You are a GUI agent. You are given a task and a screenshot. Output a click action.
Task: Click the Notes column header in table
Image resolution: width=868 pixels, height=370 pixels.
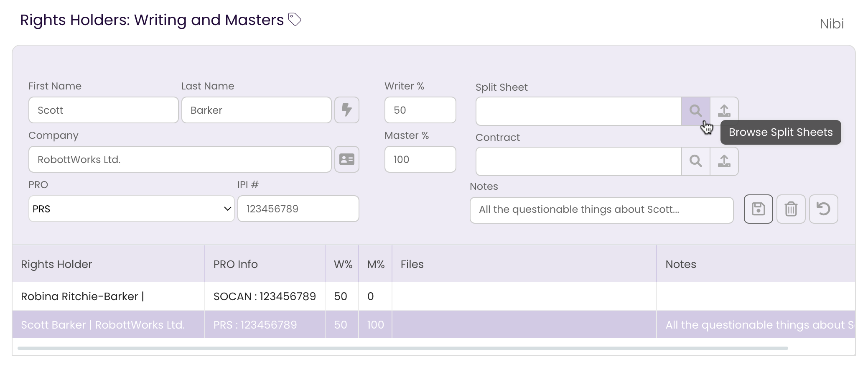tap(756, 264)
